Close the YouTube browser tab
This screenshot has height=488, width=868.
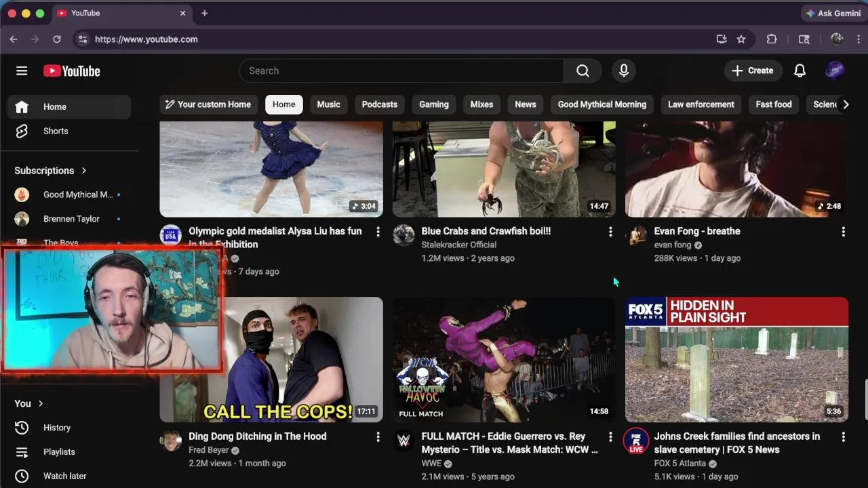[x=183, y=13]
